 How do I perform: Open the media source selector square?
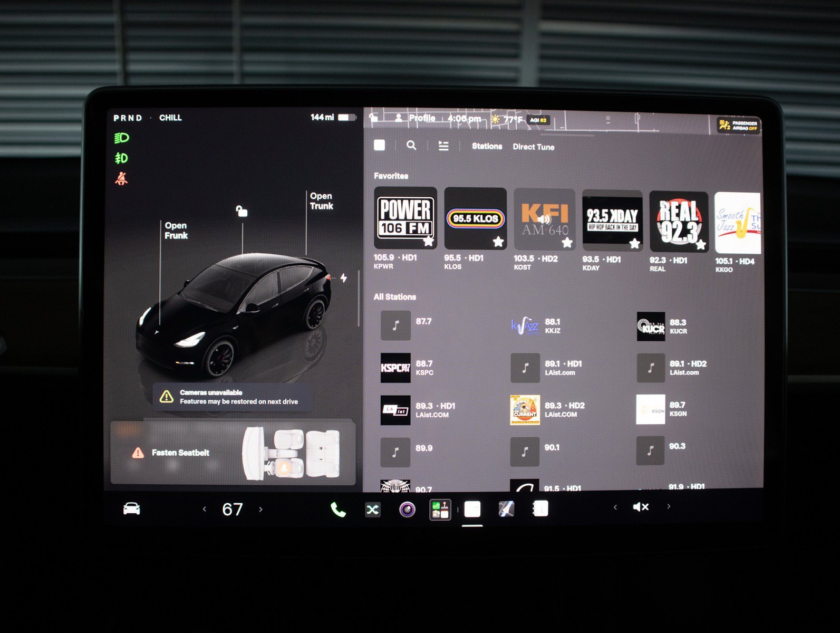[379, 145]
